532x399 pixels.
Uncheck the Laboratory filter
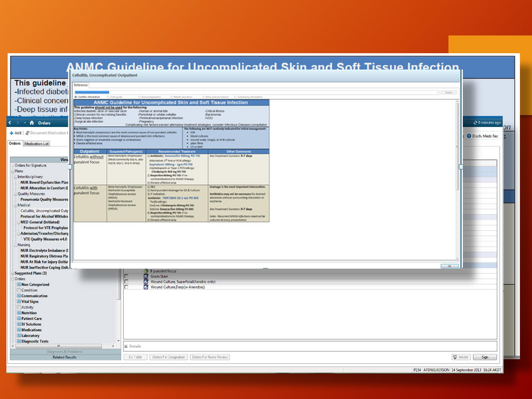click(19, 336)
